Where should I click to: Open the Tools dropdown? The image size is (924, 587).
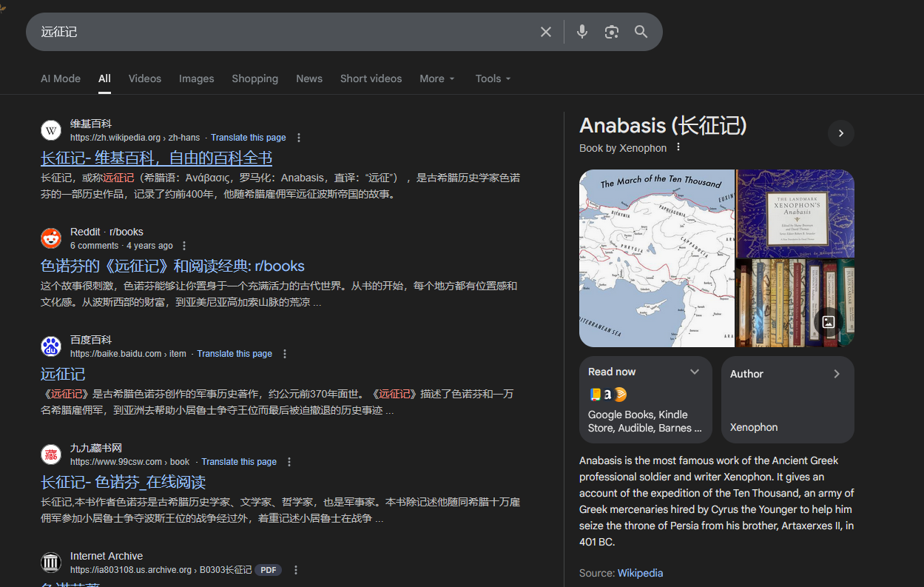click(x=493, y=78)
